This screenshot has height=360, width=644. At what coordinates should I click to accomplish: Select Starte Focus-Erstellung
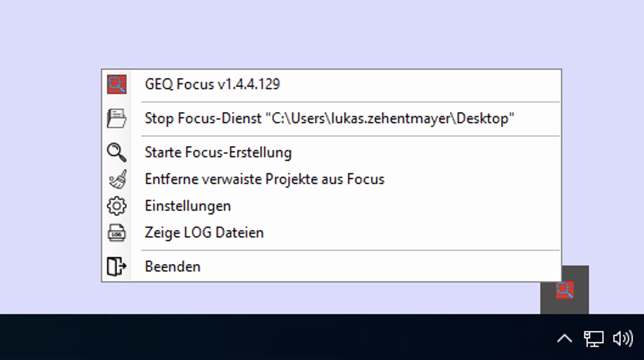click(331, 152)
